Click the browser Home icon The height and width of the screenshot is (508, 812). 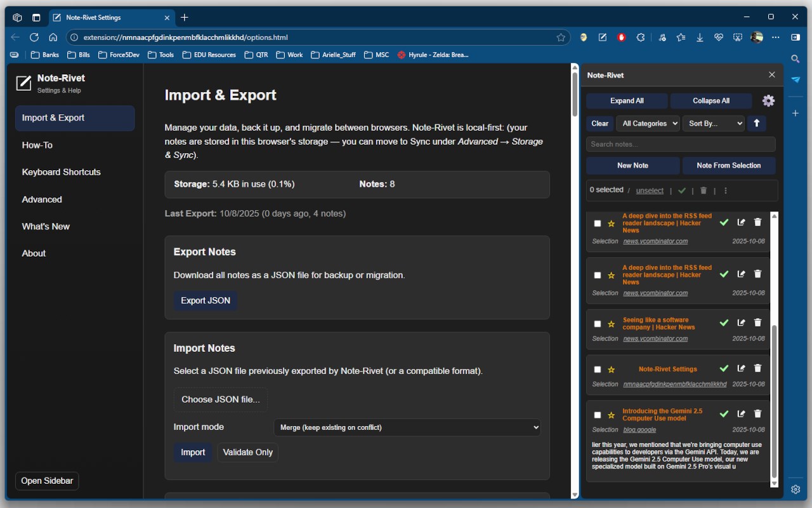53,37
